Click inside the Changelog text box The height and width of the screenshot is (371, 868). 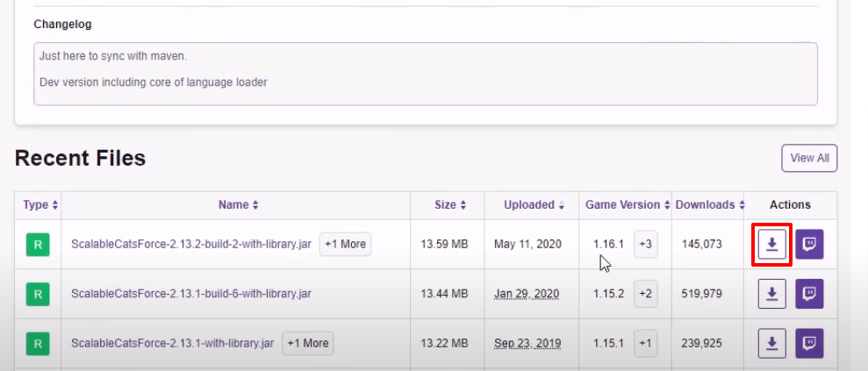(x=425, y=74)
